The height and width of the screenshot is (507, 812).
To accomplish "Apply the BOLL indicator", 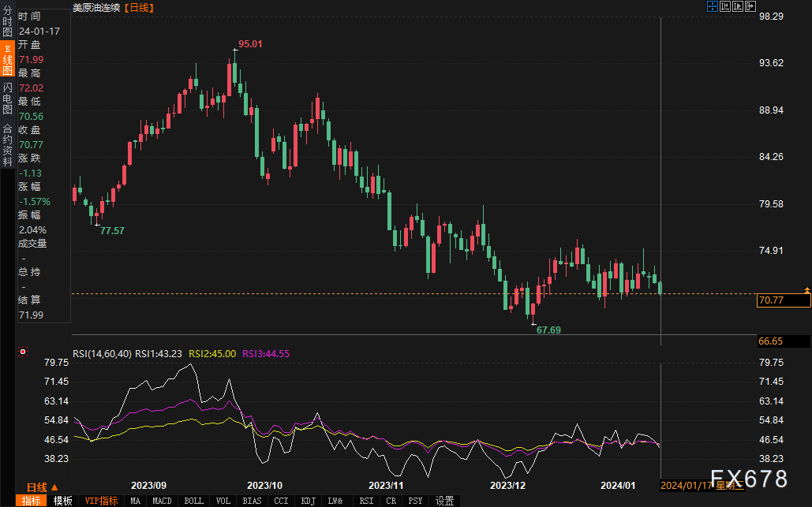I will coord(193,501).
